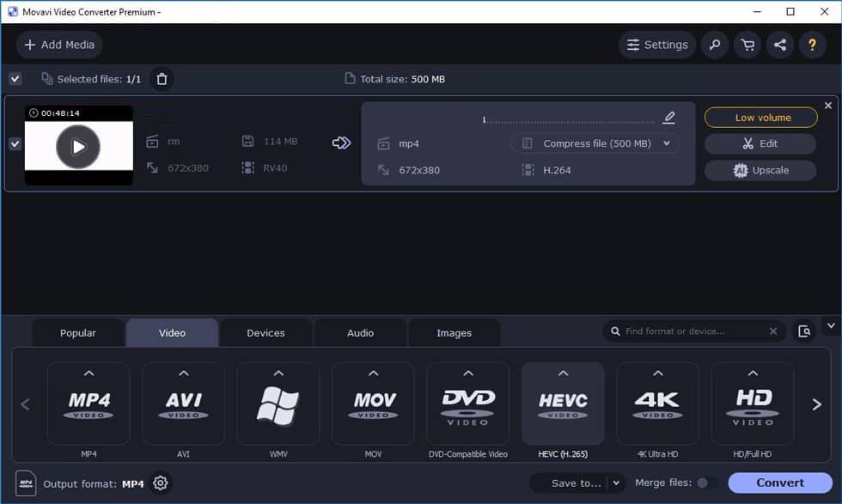Collapse the format panel with the chevron
Image resolution: width=842 pixels, height=504 pixels.
point(831,325)
